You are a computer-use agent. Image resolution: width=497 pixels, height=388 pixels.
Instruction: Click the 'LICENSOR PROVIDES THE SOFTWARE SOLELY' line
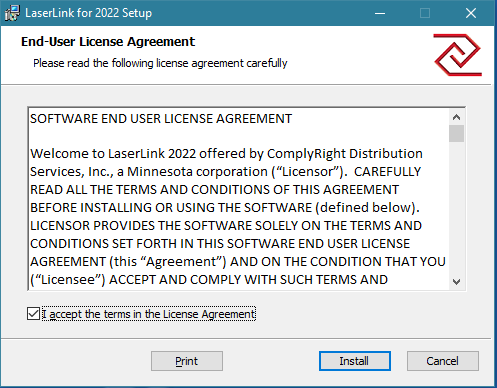(x=226, y=225)
